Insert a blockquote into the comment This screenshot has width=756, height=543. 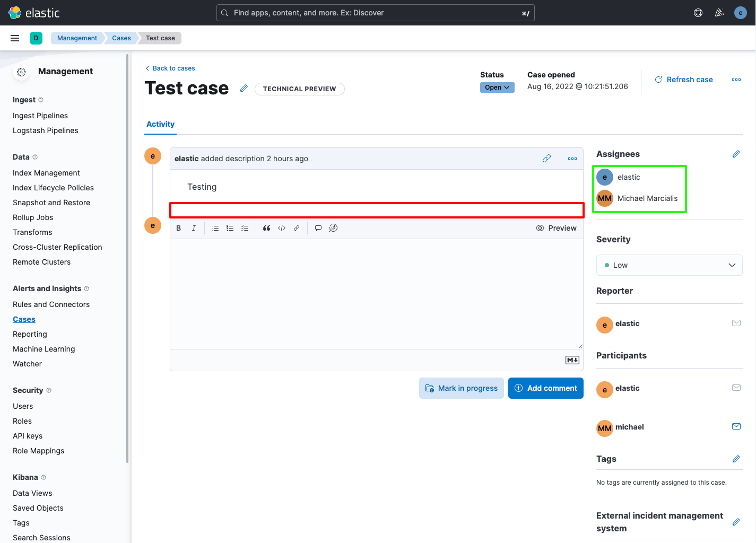tap(266, 227)
